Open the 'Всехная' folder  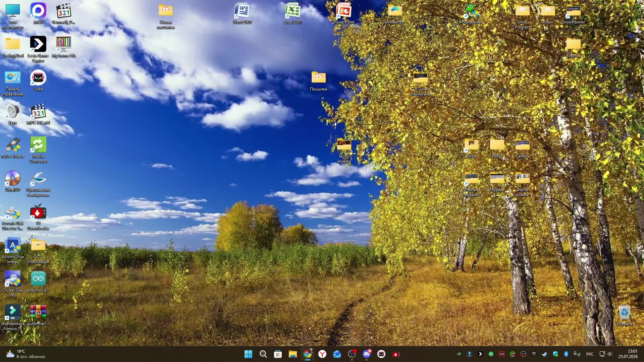click(573, 47)
